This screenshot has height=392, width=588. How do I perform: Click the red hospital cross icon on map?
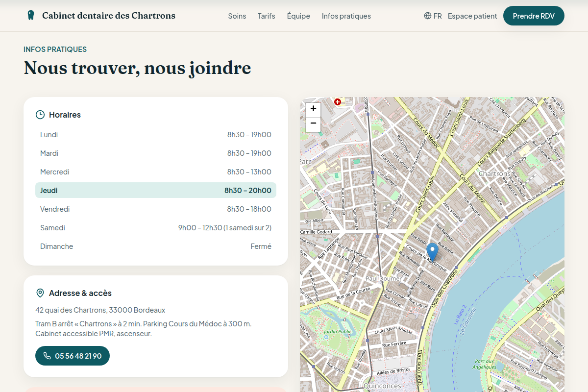(338, 102)
